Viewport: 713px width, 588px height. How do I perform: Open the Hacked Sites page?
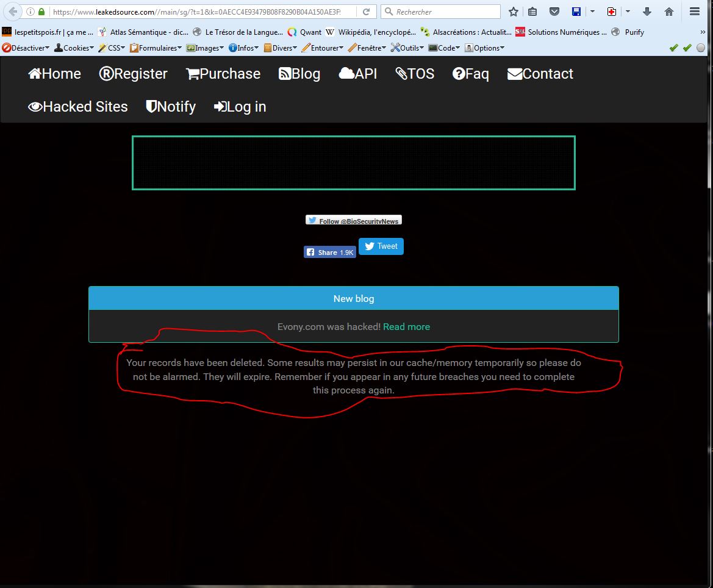click(78, 107)
